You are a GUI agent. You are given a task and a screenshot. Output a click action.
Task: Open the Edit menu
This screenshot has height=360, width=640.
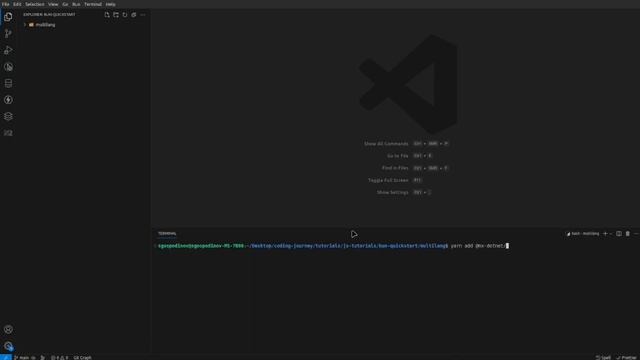(17, 4)
